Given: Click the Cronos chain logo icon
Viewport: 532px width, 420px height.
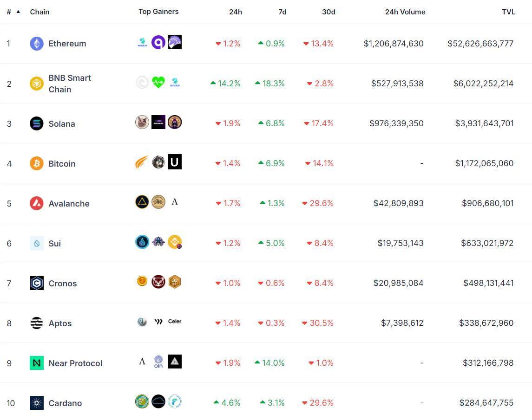Looking at the screenshot, I should (37, 283).
